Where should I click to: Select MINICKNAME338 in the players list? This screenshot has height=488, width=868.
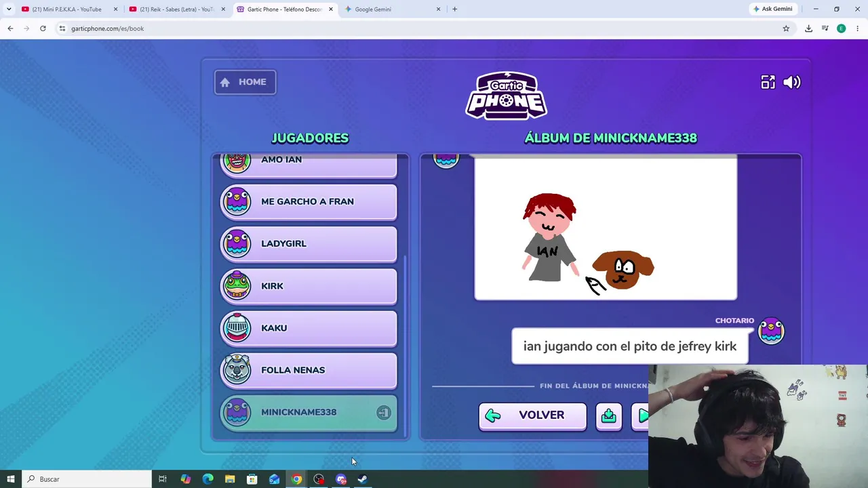[309, 411]
